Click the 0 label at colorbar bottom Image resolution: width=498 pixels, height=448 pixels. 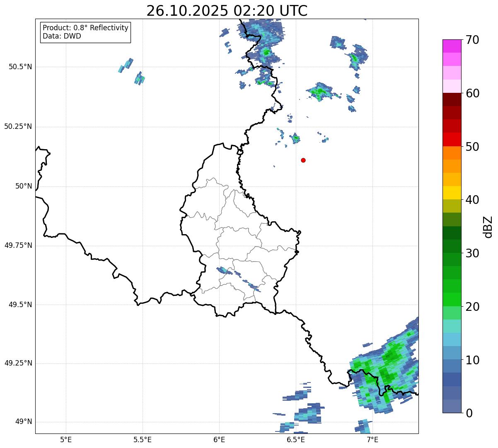(x=469, y=413)
